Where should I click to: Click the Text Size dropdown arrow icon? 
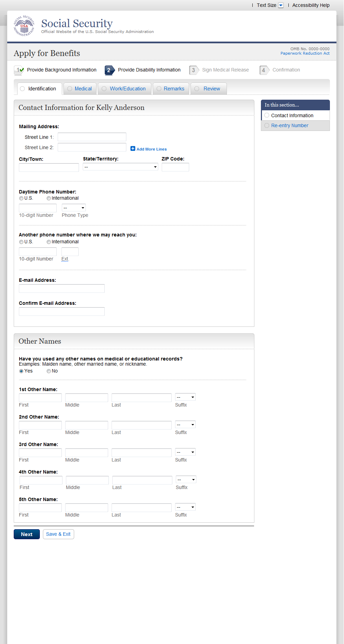click(x=281, y=5)
